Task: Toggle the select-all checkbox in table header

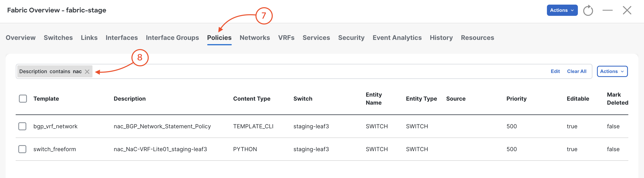Action: point(23,98)
